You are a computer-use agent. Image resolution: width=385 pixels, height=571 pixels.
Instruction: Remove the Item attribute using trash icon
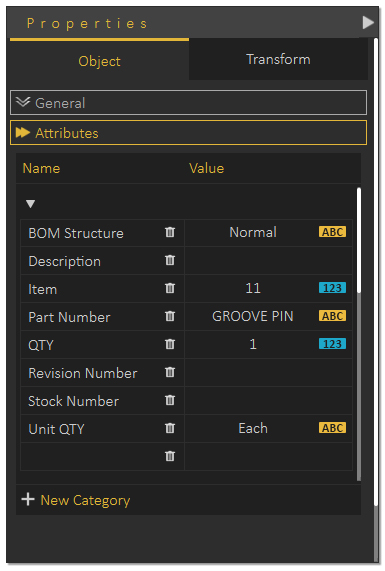170,288
